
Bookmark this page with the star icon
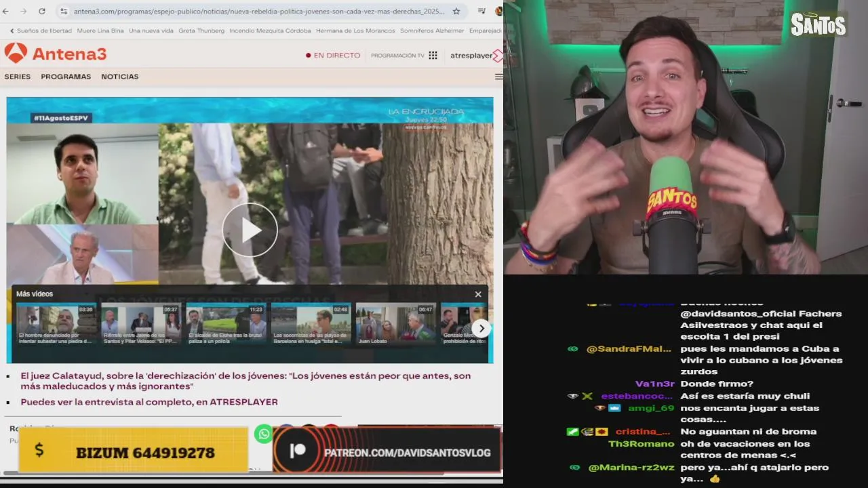click(x=456, y=12)
